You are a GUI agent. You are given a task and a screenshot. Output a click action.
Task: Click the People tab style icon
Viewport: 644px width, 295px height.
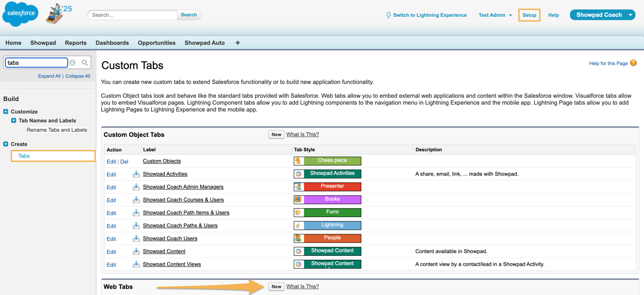299,238
